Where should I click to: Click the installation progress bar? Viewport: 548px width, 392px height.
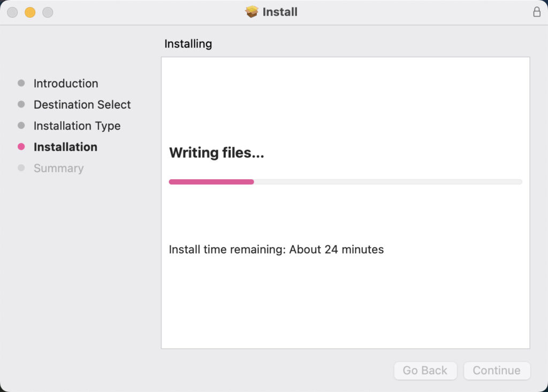(345, 181)
